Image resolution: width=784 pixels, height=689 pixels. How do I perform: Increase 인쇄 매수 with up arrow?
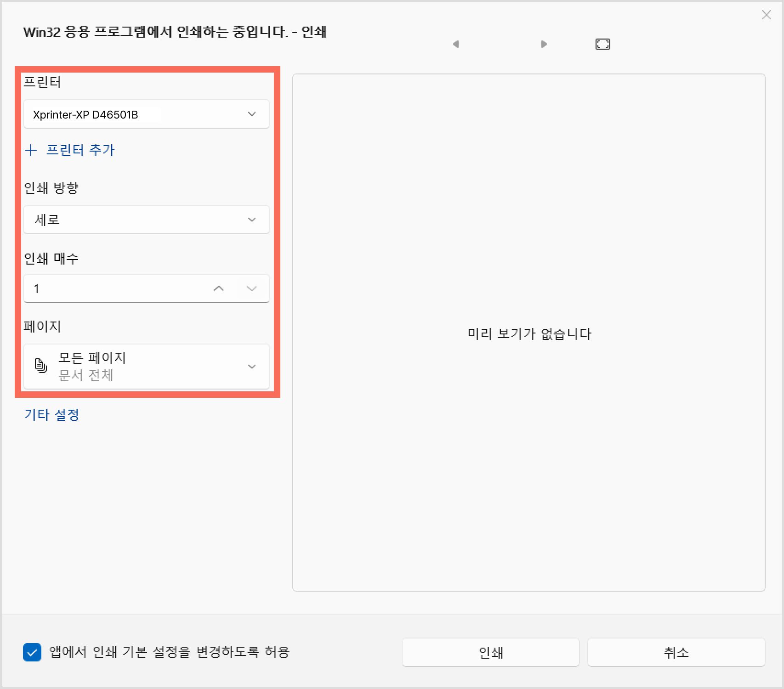[219, 288]
